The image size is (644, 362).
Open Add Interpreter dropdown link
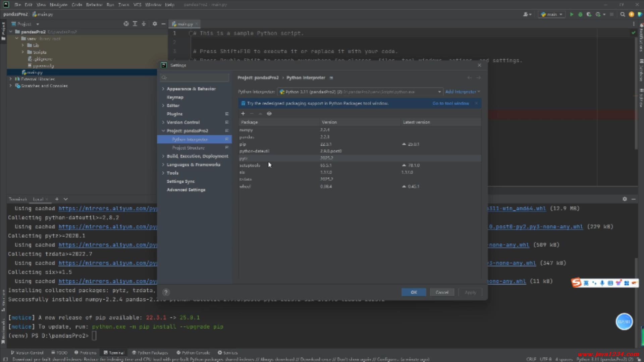point(463,92)
